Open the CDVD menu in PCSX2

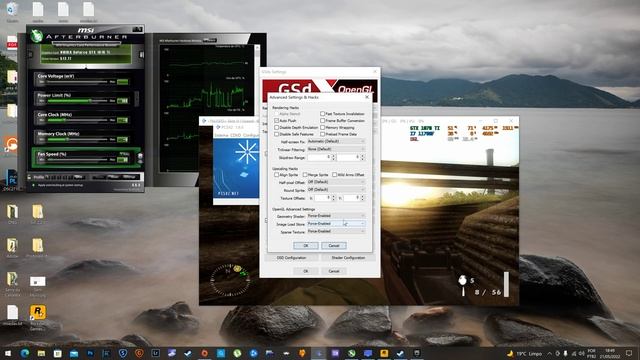pos(236,135)
